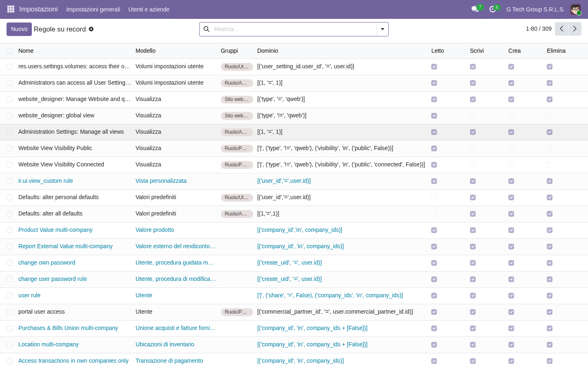Select the Administration Settings row checkbox
The image size is (588, 368).
tap(9, 132)
